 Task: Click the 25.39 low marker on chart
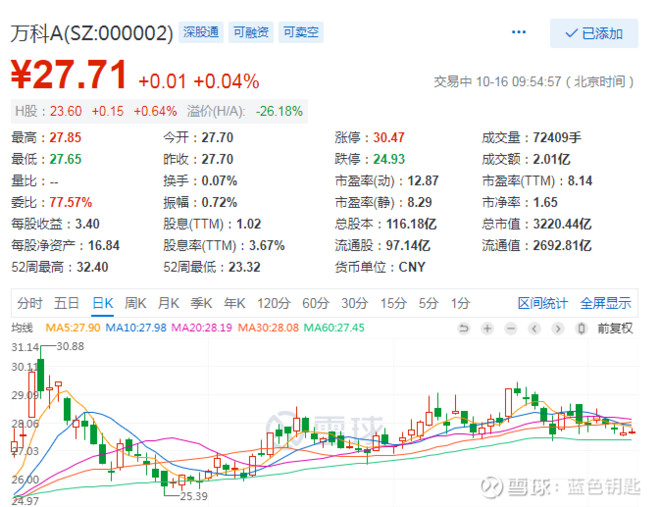pos(194,496)
